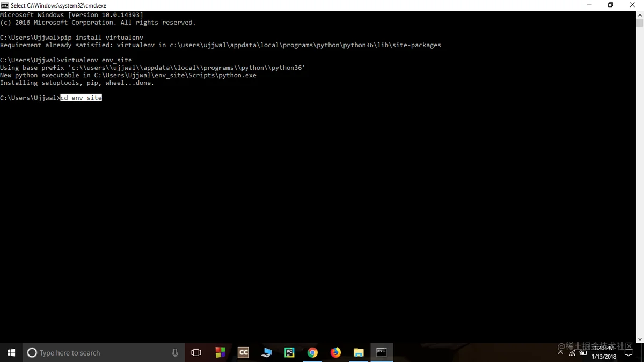The image size is (644, 362).
Task: Open PyCharm from the taskbar
Action: pyautogui.click(x=289, y=352)
